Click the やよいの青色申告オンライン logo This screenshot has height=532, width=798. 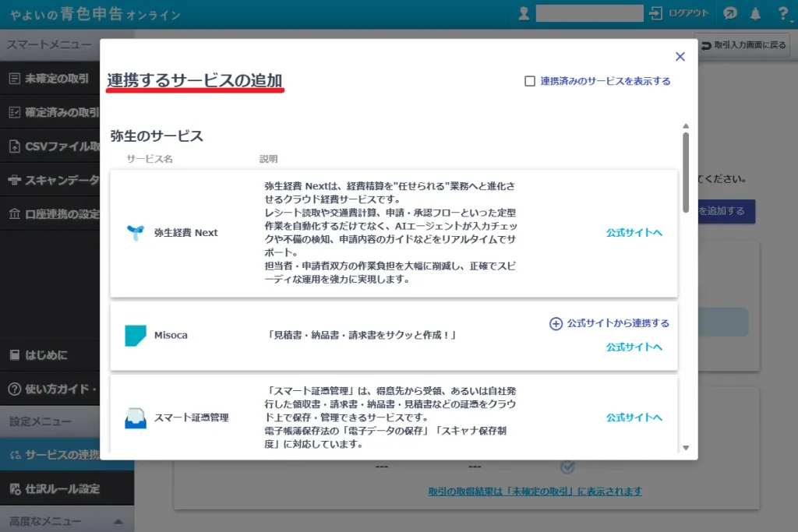[95, 14]
